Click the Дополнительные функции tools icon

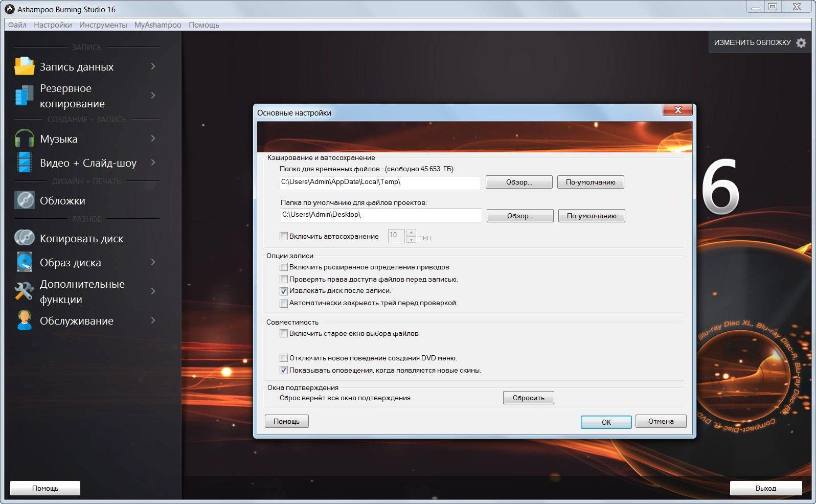(24, 291)
